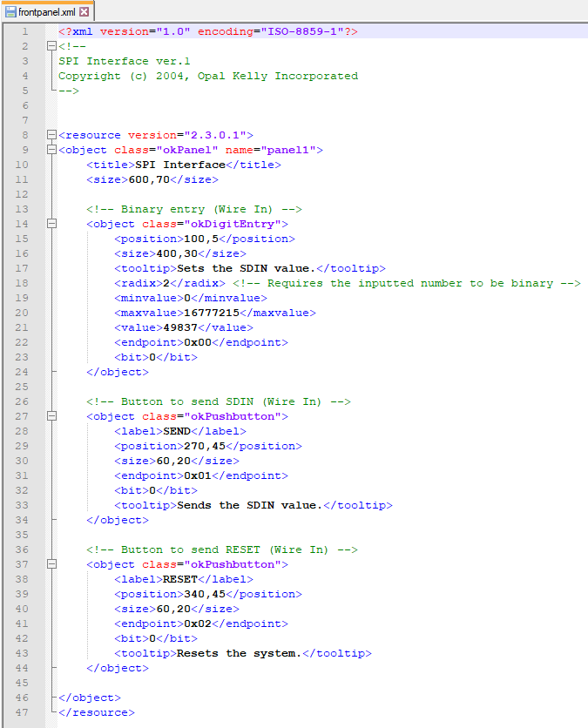Click the name="panel1" attribute
The width and height of the screenshot is (588, 728).
coord(271,150)
